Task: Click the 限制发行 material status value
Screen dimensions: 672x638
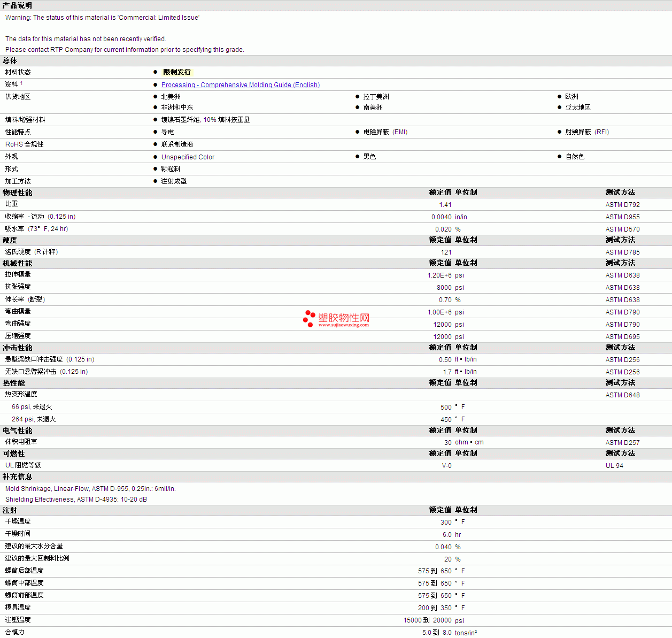Action: [x=177, y=72]
